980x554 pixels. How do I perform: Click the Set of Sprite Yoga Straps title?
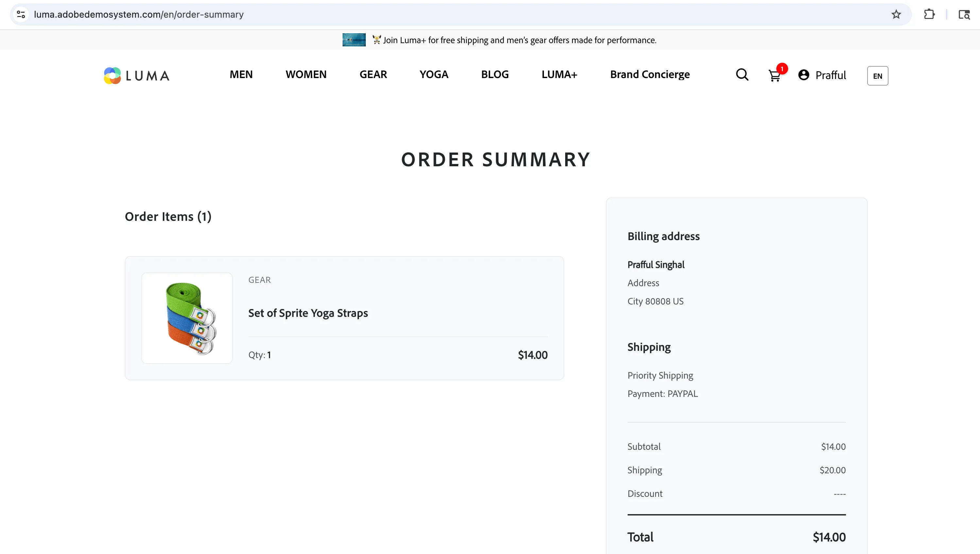tap(308, 313)
